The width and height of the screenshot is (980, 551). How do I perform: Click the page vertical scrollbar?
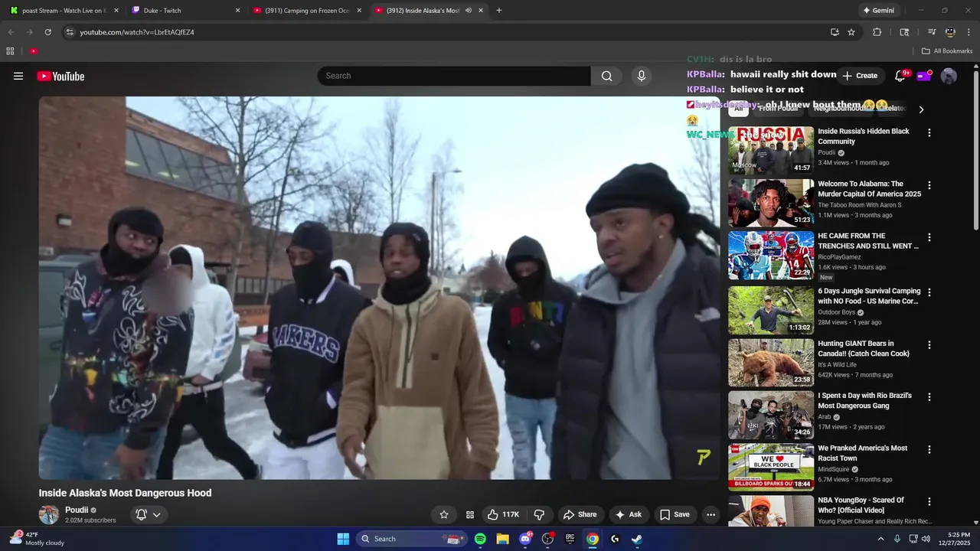click(975, 149)
